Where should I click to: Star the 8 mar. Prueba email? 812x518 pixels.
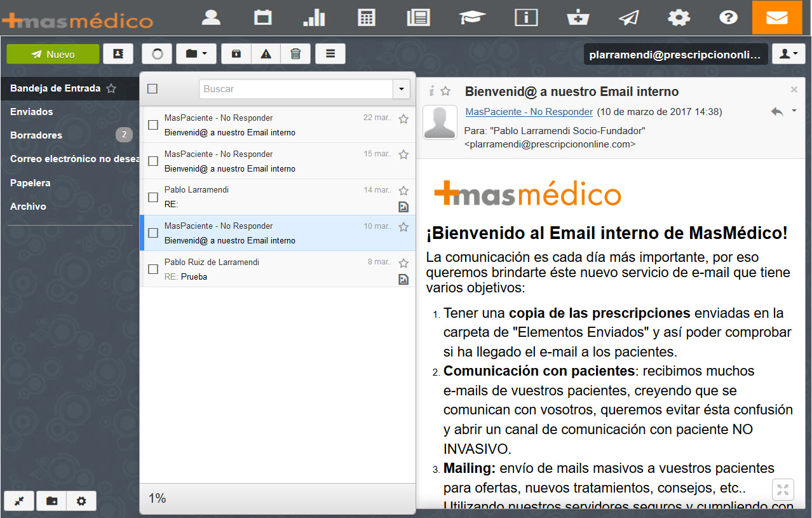click(x=403, y=263)
